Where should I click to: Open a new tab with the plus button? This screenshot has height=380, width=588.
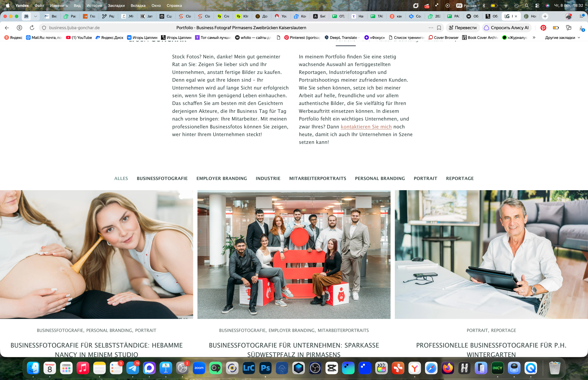pyautogui.click(x=545, y=16)
